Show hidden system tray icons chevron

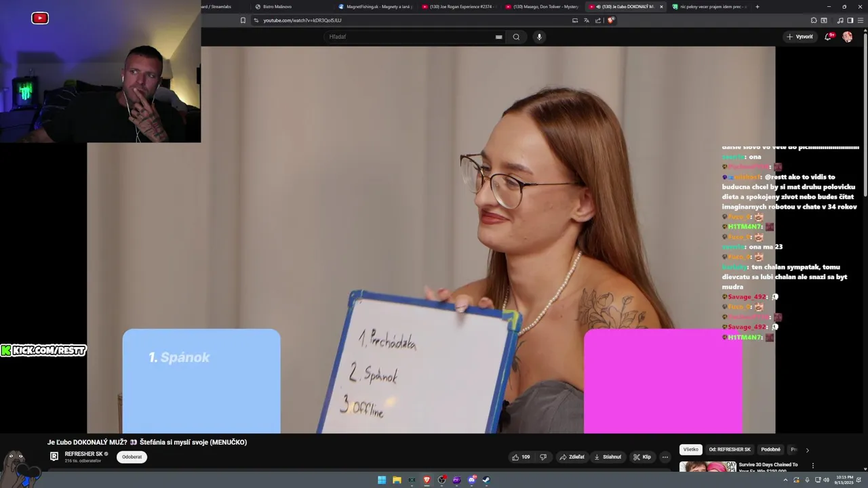[785, 480]
